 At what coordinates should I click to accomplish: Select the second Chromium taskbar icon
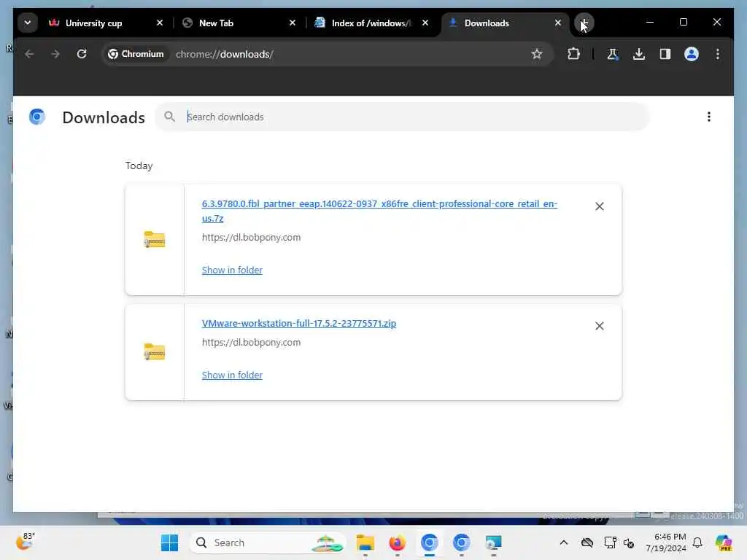click(461, 542)
